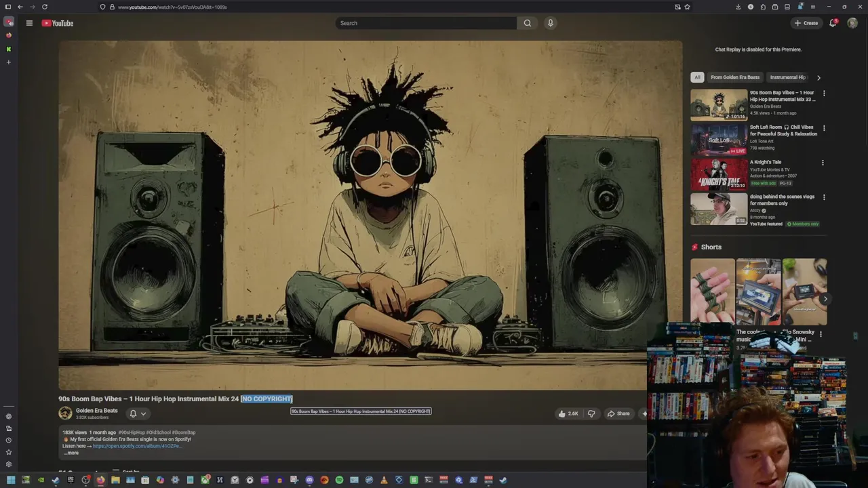Open VLC cone icon in taskbar
Screen dimensions: 868x488
(x=384, y=480)
